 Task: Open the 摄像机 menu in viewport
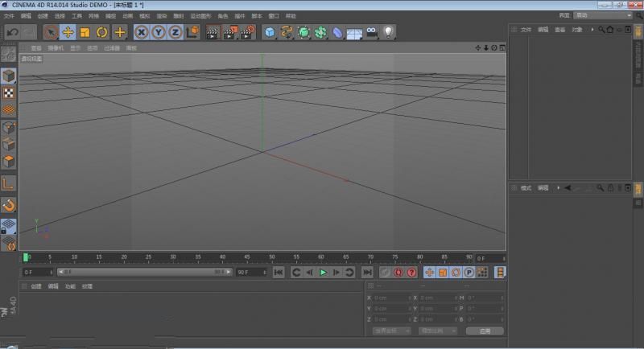[55, 48]
